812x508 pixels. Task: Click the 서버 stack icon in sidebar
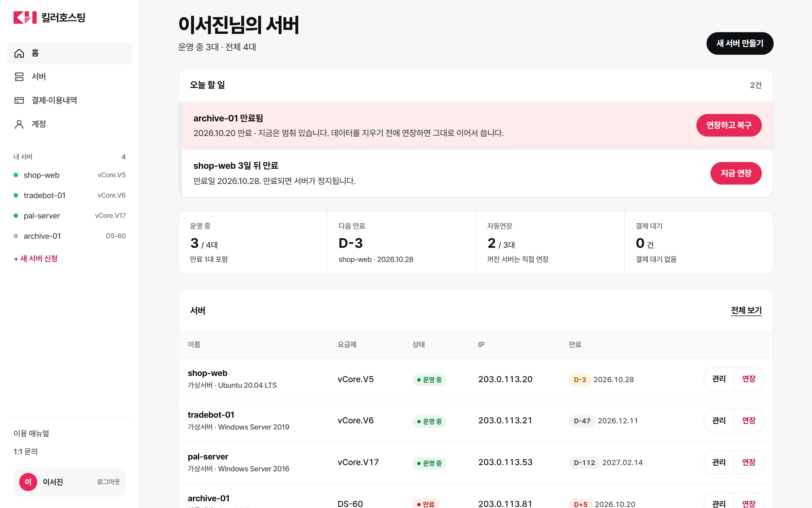click(19, 76)
